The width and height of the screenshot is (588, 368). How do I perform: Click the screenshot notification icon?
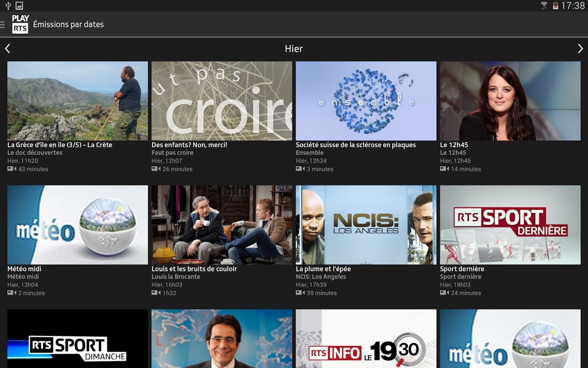click(19, 5)
